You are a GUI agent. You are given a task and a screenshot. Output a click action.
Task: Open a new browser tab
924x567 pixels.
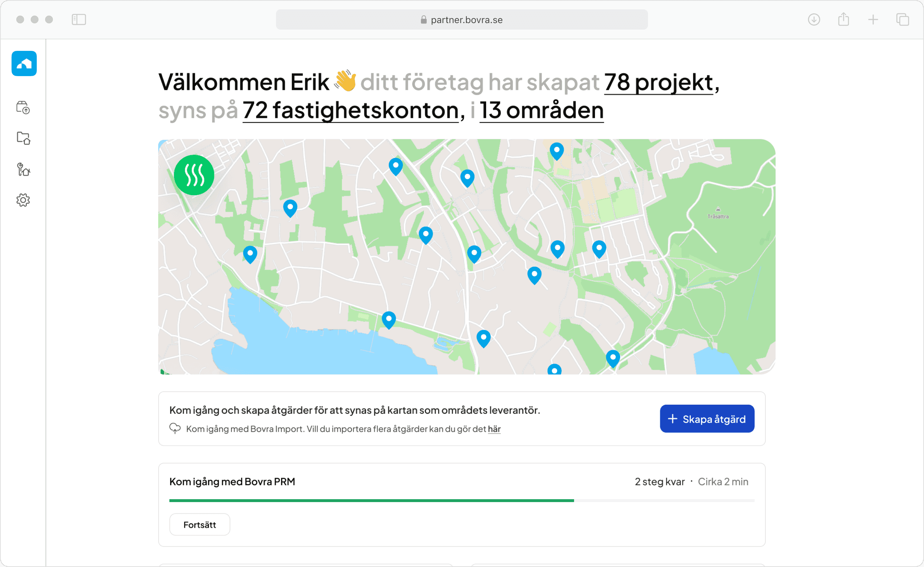[873, 19]
